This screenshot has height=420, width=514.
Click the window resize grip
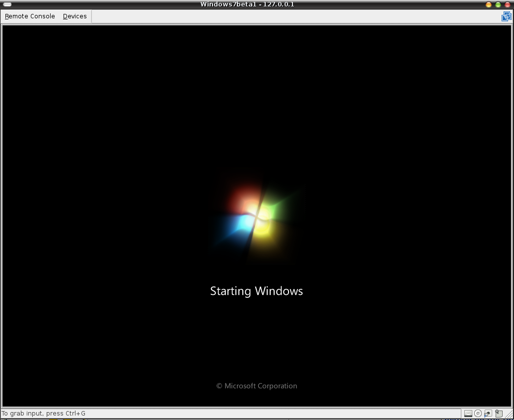509,414
